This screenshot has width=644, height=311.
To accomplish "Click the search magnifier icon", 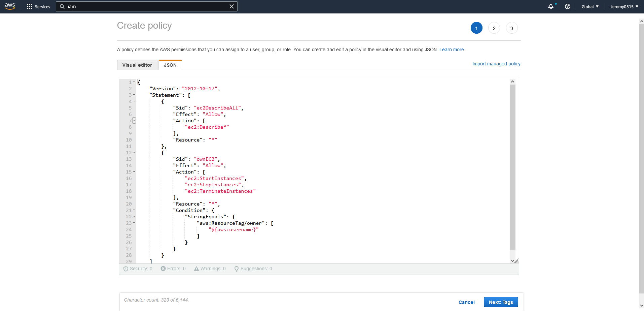I will point(62,6).
